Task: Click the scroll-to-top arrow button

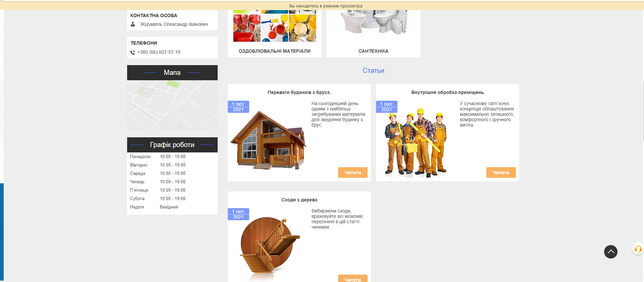Action: click(610, 252)
